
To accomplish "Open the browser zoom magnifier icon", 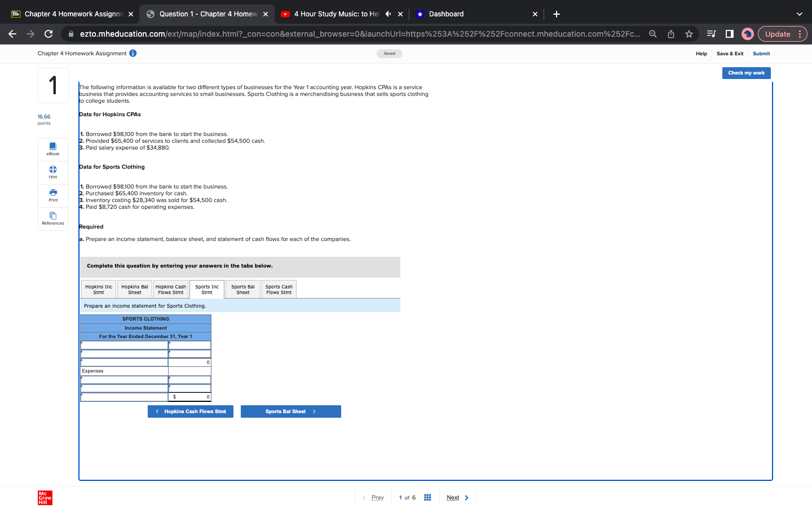I will 653,34.
